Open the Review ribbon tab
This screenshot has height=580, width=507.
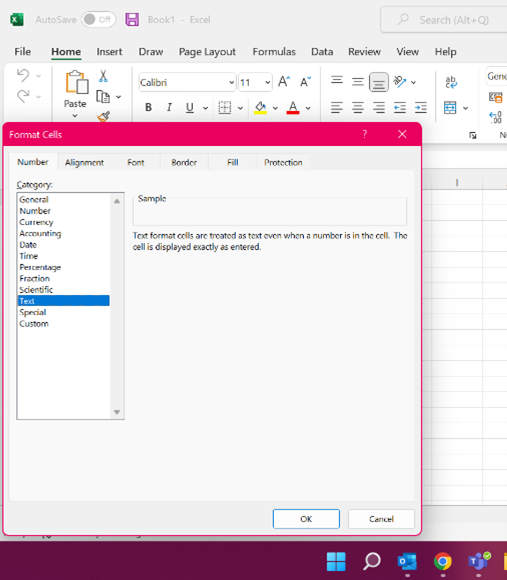point(364,52)
